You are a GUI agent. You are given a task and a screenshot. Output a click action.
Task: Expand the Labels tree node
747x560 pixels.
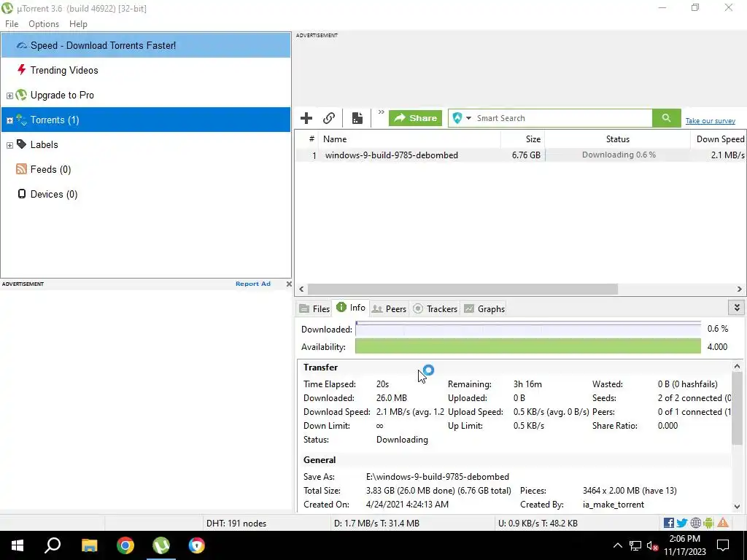click(9, 145)
